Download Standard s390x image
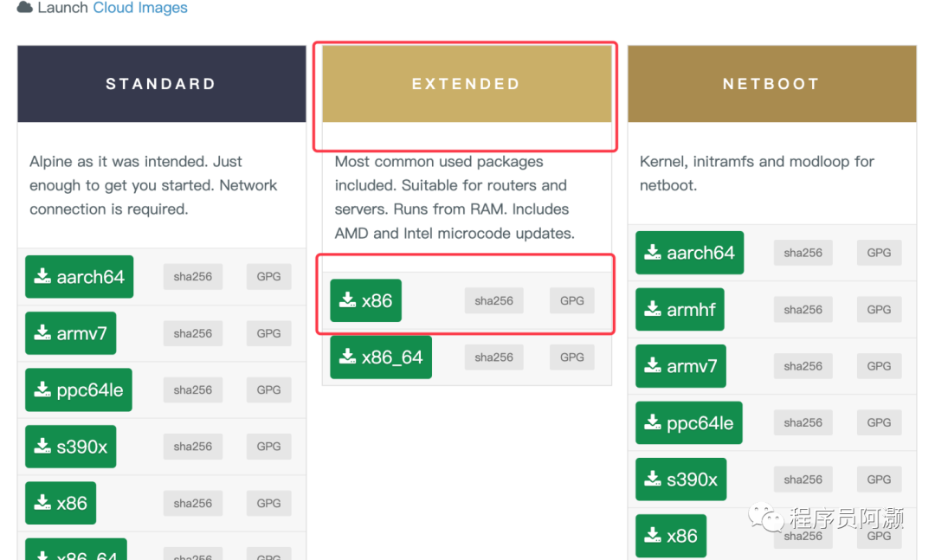Image resolution: width=935 pixels, height=560 pixels. (x=70, y=447)
